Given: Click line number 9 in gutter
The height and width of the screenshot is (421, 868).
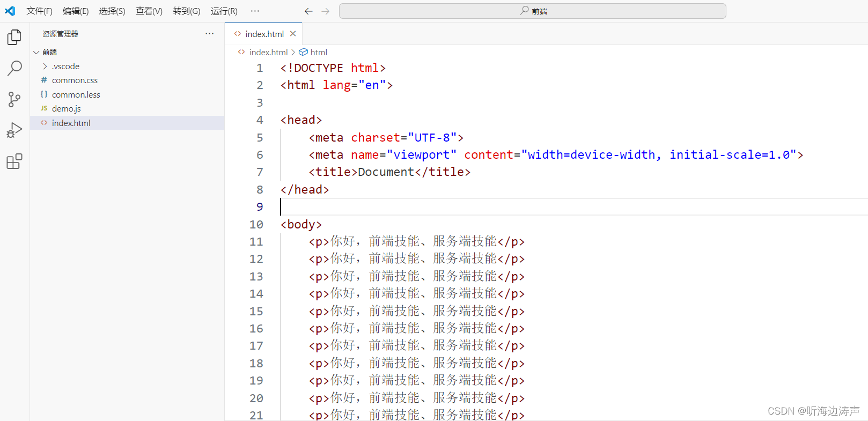Looking at the screenshot, I should tap(260, 207).
